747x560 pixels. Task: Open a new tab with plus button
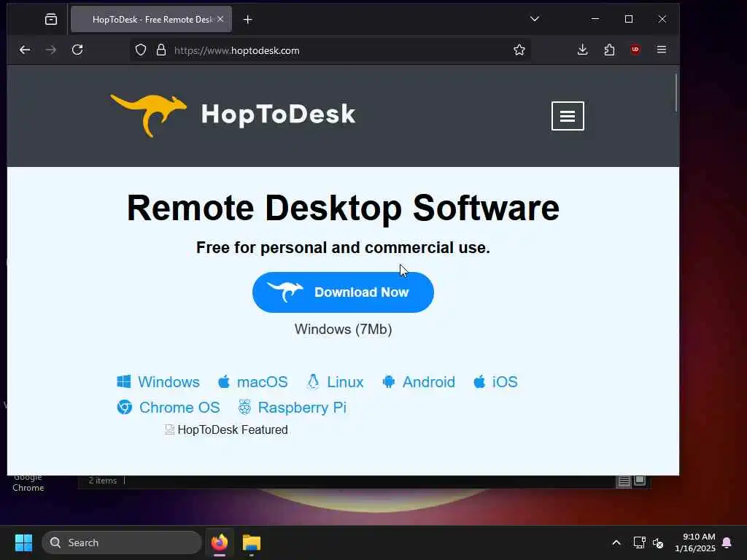coord(248,20)
